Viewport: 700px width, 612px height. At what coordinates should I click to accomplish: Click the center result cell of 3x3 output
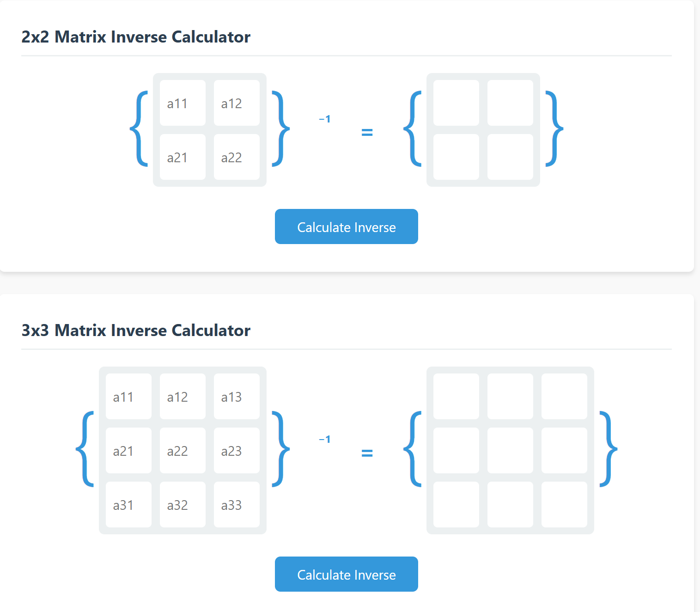(x=510, y=451)
